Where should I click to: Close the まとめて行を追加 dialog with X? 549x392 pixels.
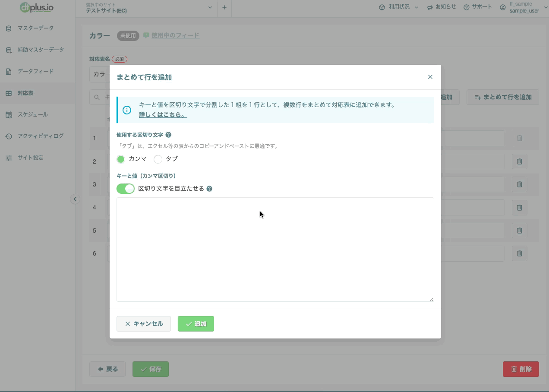click(430, 77)
